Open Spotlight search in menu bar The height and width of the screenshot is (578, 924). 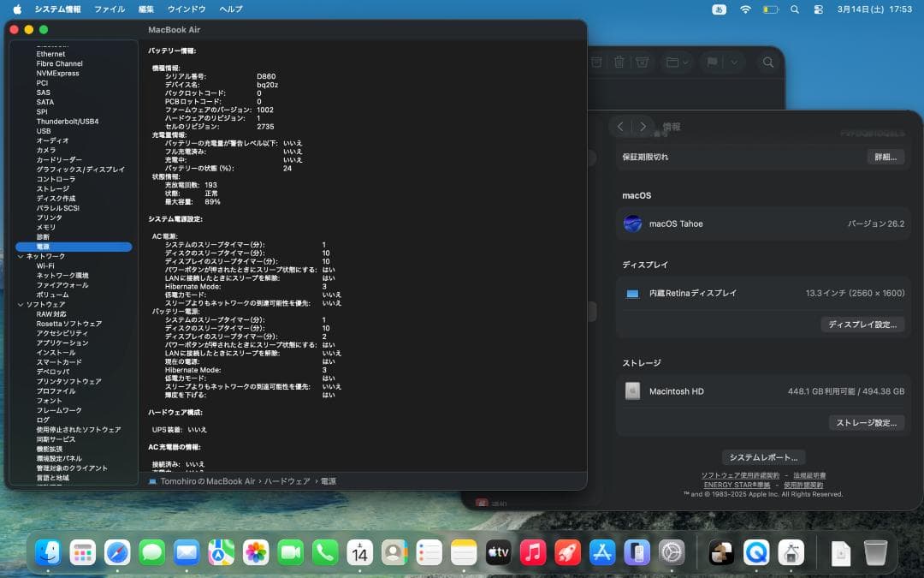click(x=795, y=9)
